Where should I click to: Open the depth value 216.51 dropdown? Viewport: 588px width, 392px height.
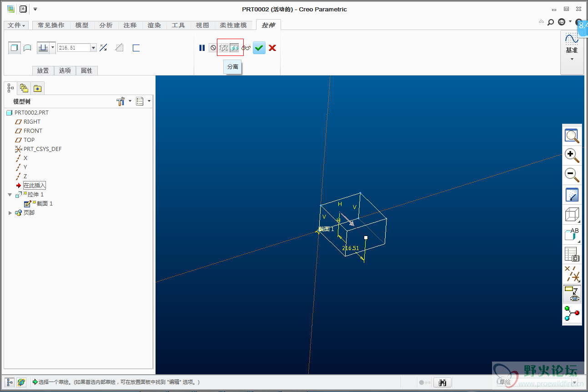(x=94, y=48)
